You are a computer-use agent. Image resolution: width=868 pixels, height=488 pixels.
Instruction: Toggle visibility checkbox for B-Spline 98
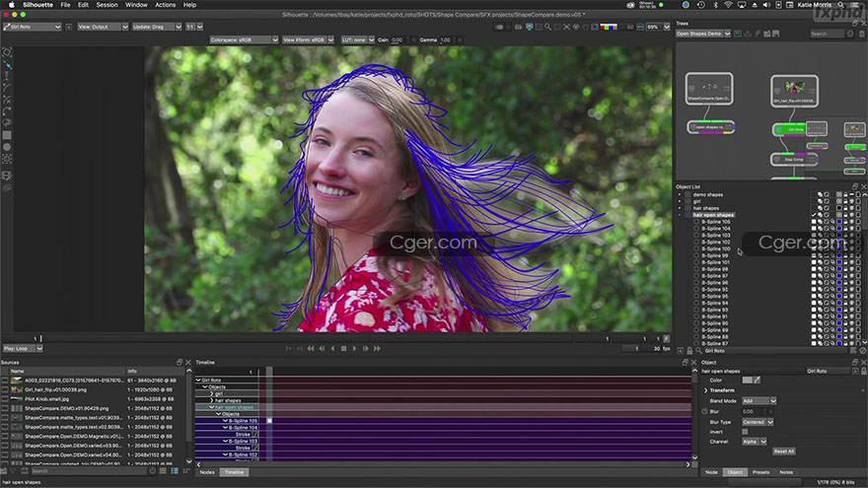pos(814,269)
